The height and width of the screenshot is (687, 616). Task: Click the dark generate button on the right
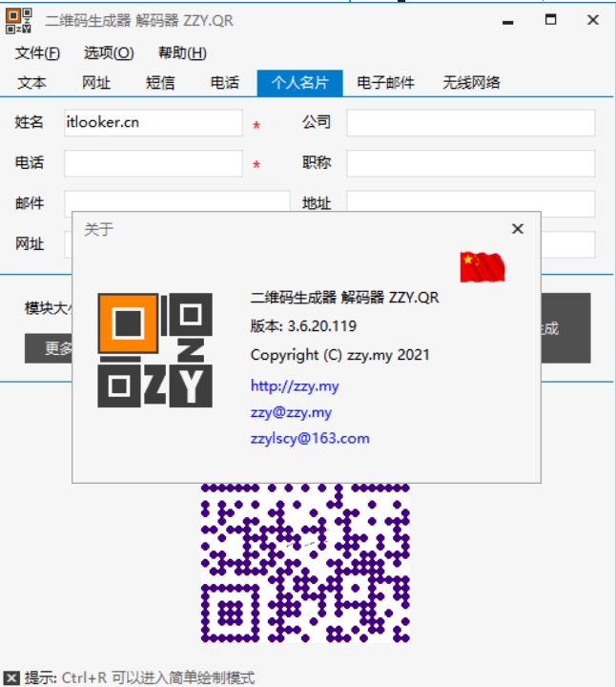(x=566, y=328)
